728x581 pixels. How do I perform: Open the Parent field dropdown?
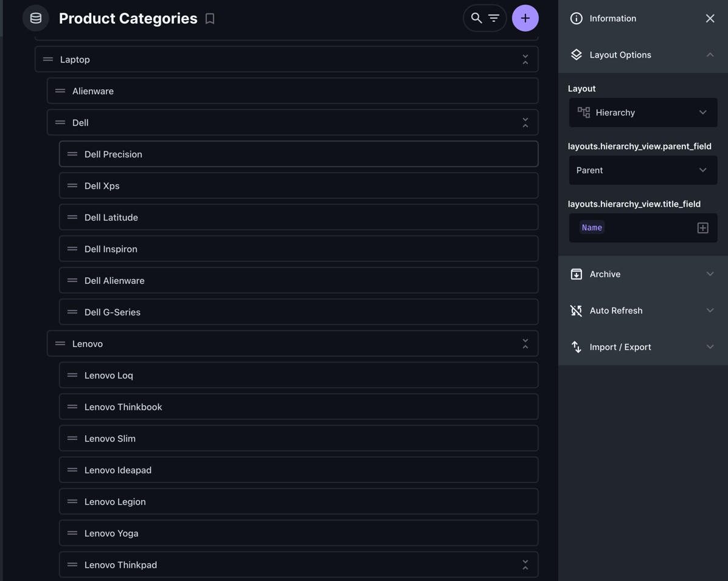tap(643, 170)
